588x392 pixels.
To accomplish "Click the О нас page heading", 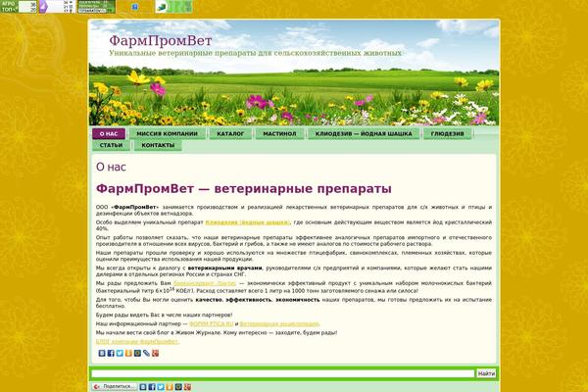I will point(111,167).
